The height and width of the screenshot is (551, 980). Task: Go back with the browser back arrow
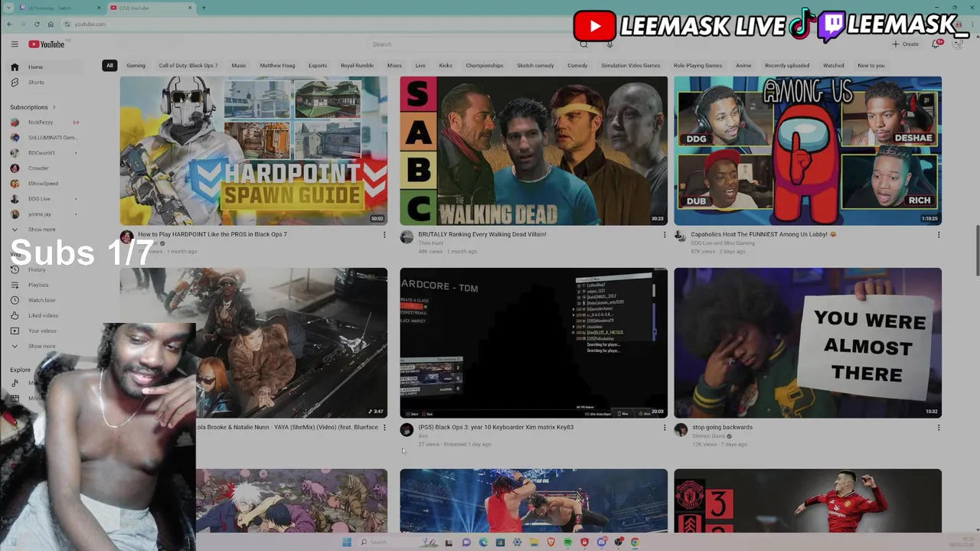9,24
